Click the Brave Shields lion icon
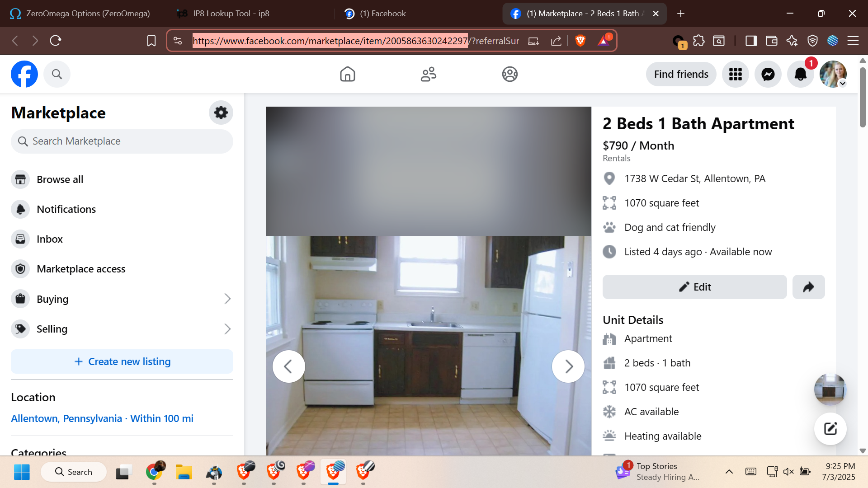868x488 pixels. pyautogui.click(x=580, y=41)
